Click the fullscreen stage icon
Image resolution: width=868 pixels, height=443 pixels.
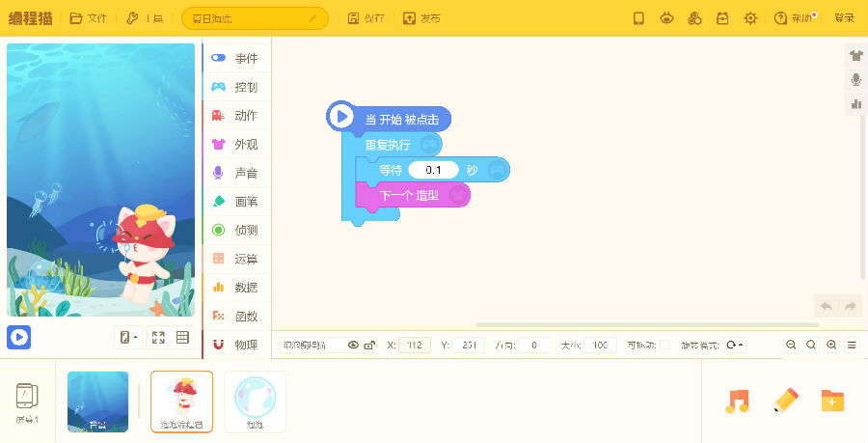[158, 338]
